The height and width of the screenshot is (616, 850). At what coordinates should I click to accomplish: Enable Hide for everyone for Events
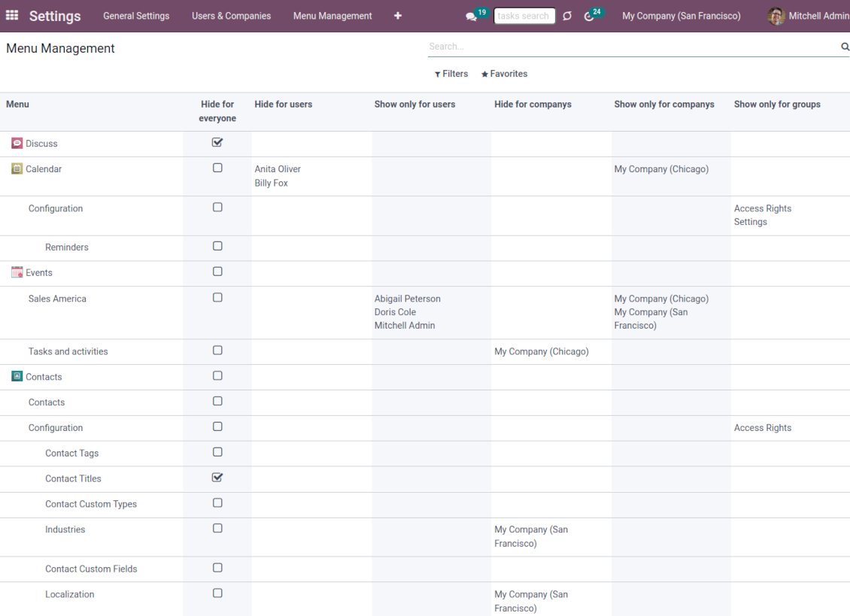[217, 272]
